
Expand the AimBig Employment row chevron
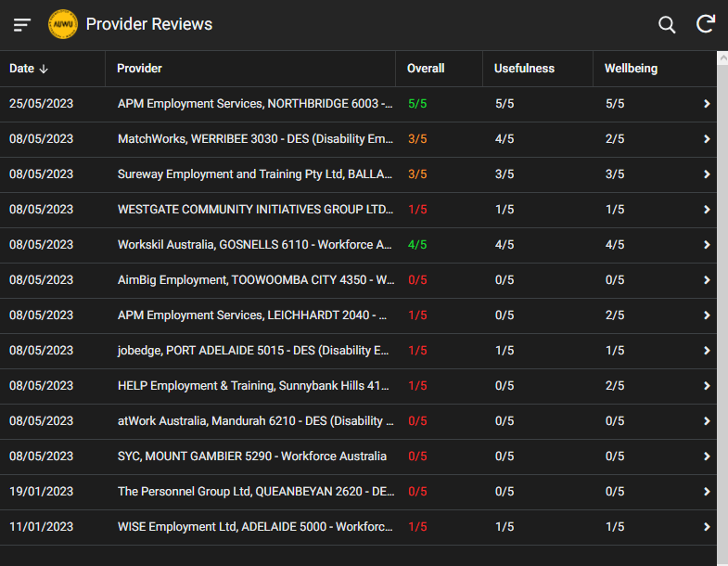coord(707,280)
